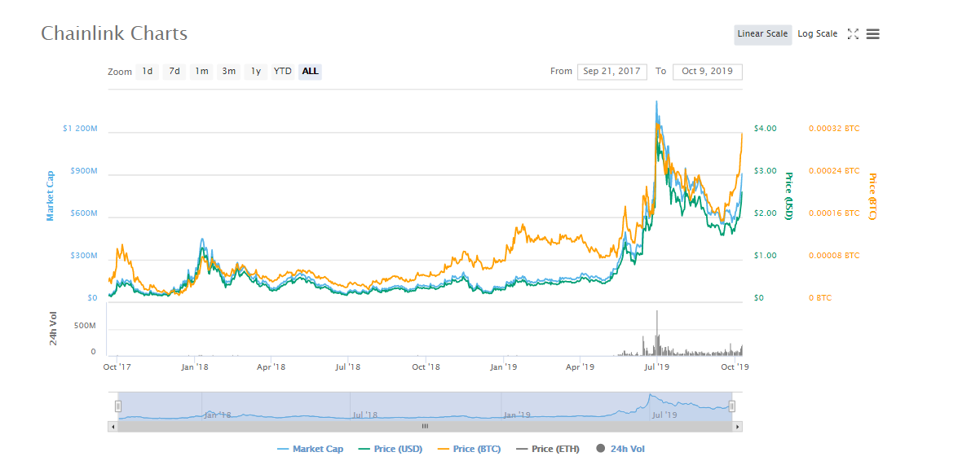Screen dimensions: 980x461
Task: Edit the To date field
Action: tap(708, 72)
